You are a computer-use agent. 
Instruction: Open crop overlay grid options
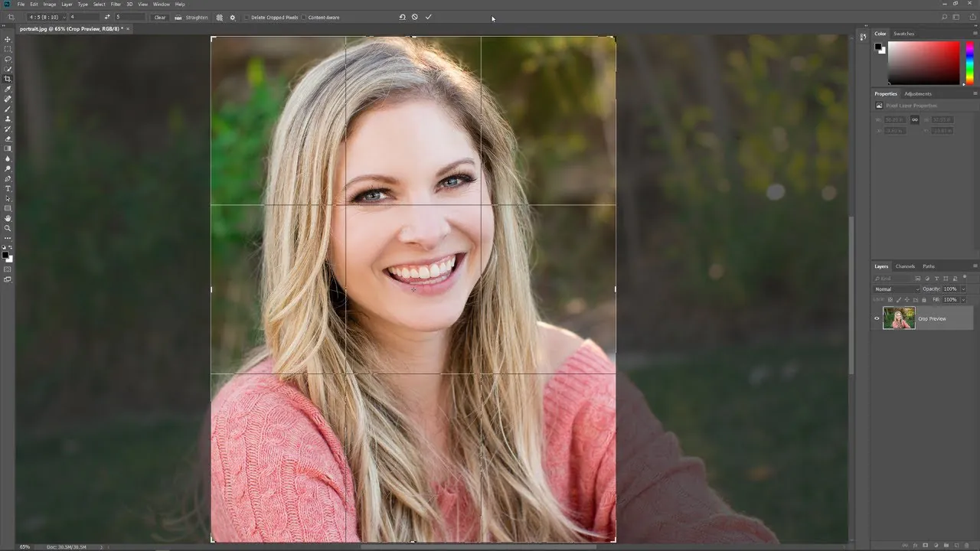point(220,17)
